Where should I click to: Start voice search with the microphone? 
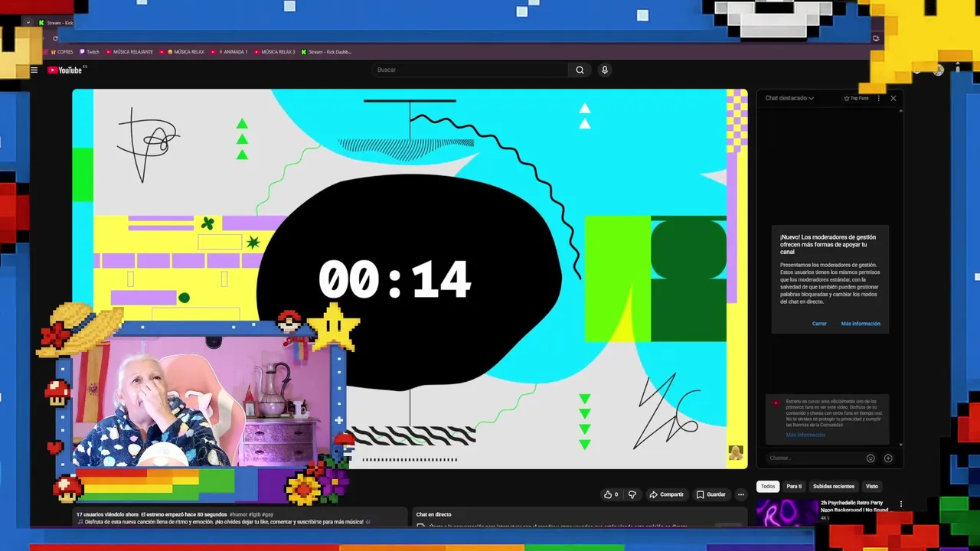pos(604,70)
